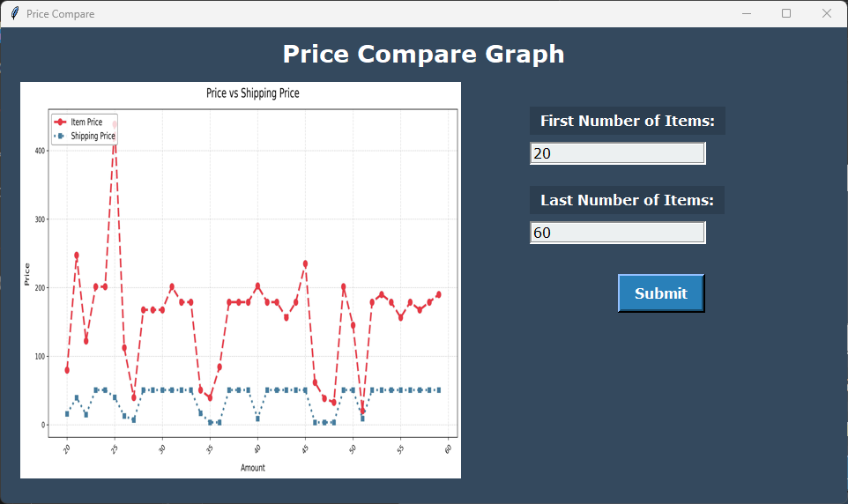Focus the Last Number of Items field
Screen dimensions: 848x504
[x=618, y=233]
